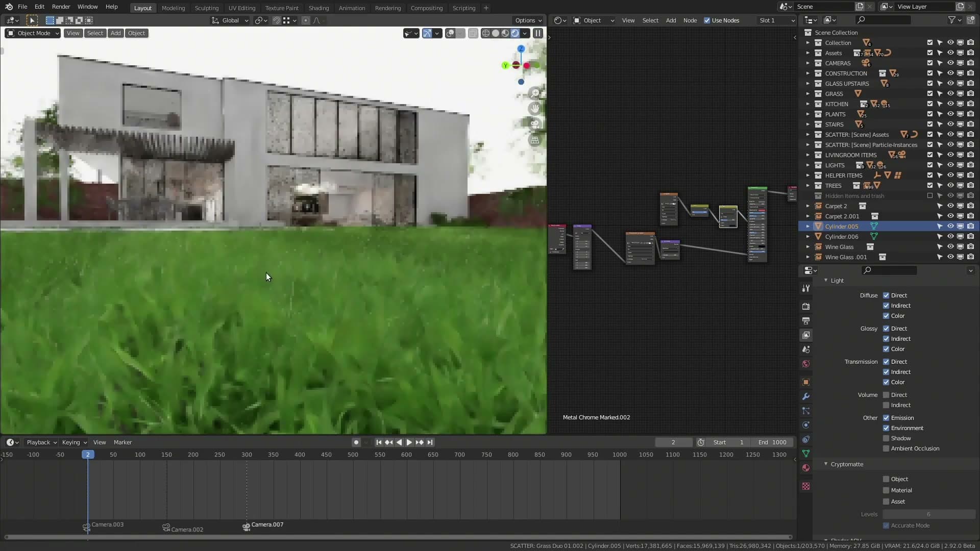Viewport: 980px width, 551px height.
Task: Expand Cylinder.005 in outliner
Action: click(807, 227)
